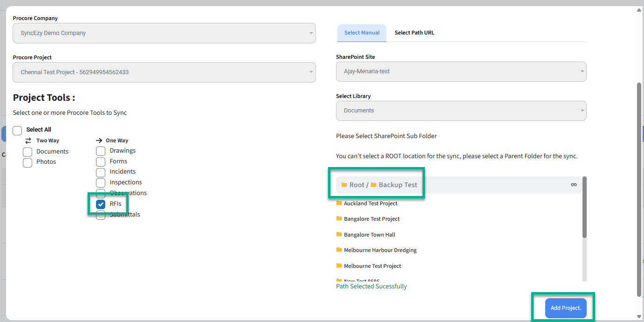Click the copy link icon in breadcrumb bar

point(574,185)
